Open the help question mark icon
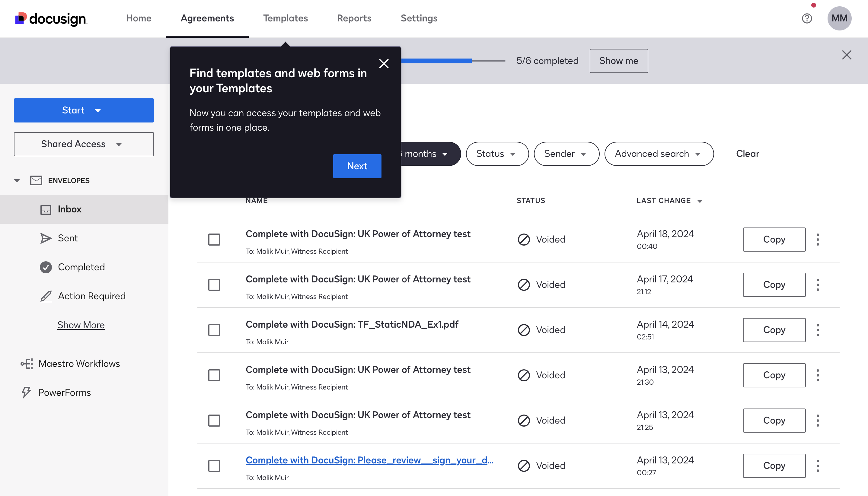 point(807,18)
